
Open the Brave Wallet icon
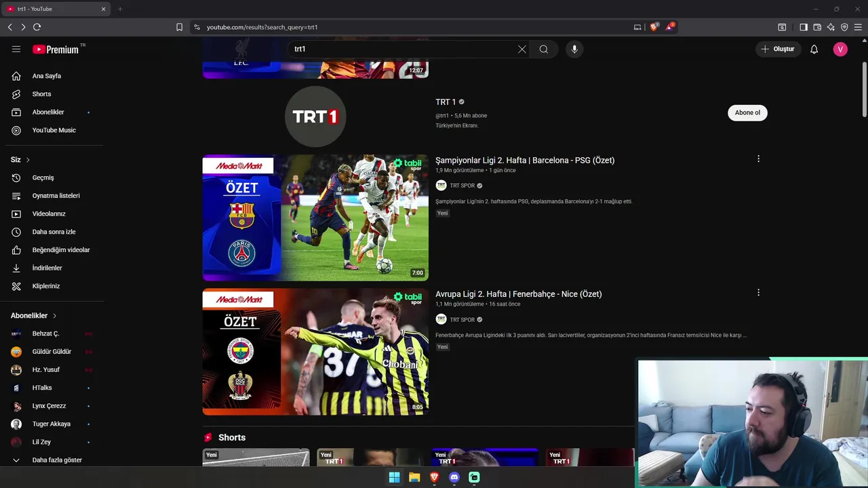click(x=817, y=27)
